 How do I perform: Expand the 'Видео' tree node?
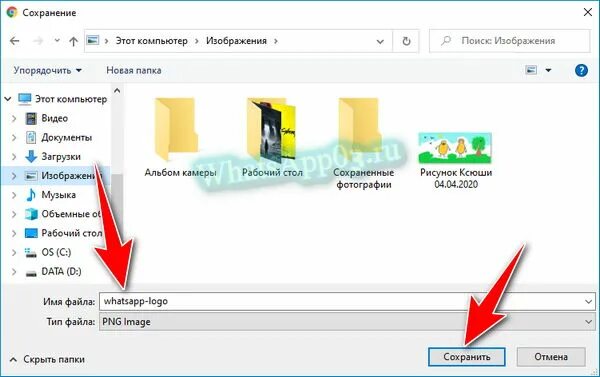click(x=14, y=118)
